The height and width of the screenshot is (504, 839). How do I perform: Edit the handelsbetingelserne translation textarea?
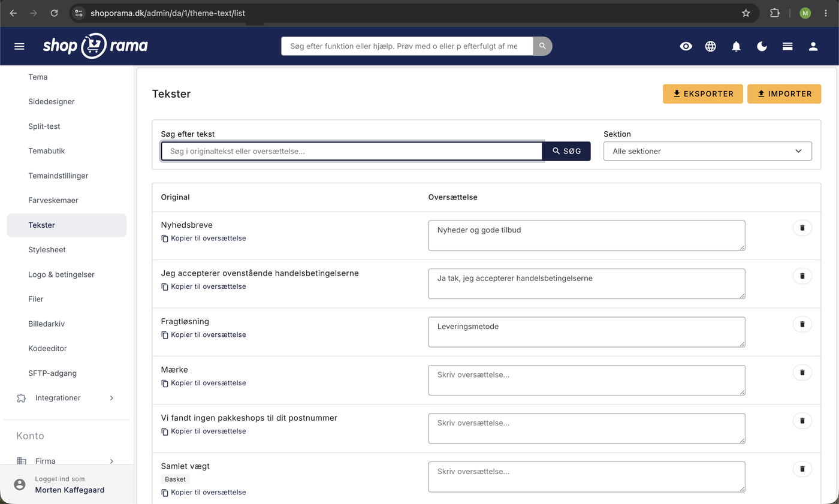click(x=587, y=283)
